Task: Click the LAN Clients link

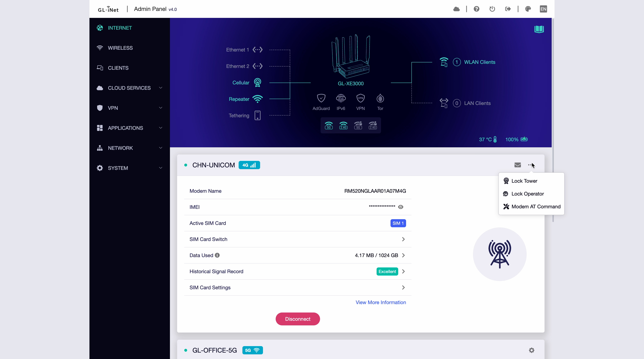Action: 477,103
